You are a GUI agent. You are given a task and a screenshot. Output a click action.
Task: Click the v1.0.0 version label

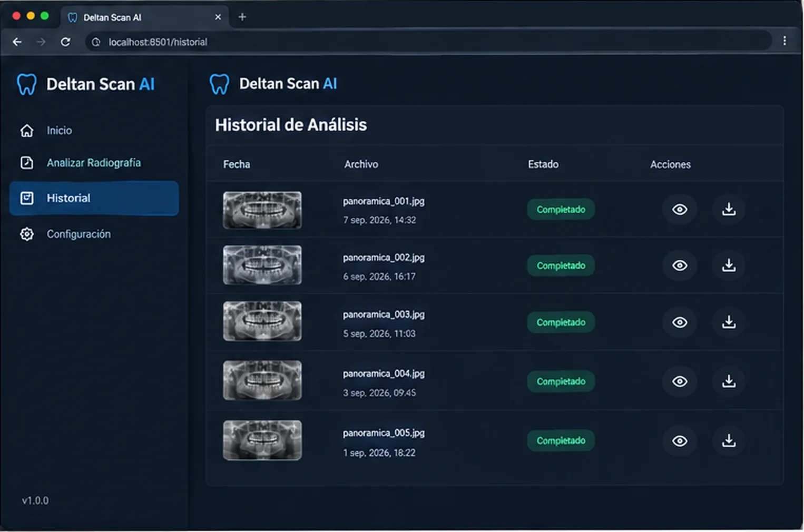click(35, 500)
